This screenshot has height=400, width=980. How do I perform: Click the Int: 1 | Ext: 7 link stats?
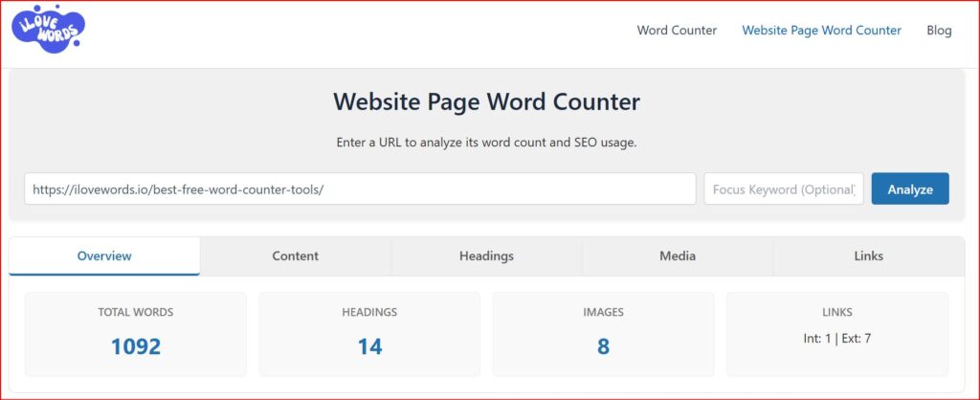tap(837, 338)
